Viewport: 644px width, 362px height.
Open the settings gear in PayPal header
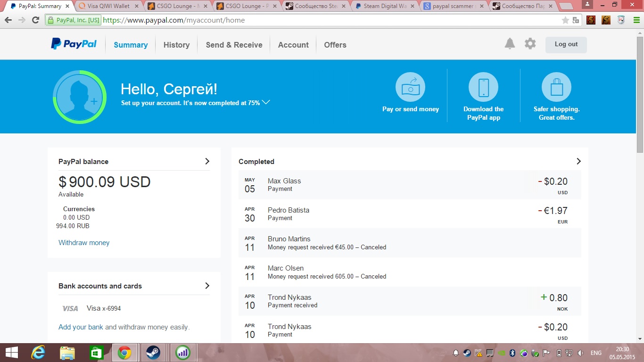(x=530, y=44)
